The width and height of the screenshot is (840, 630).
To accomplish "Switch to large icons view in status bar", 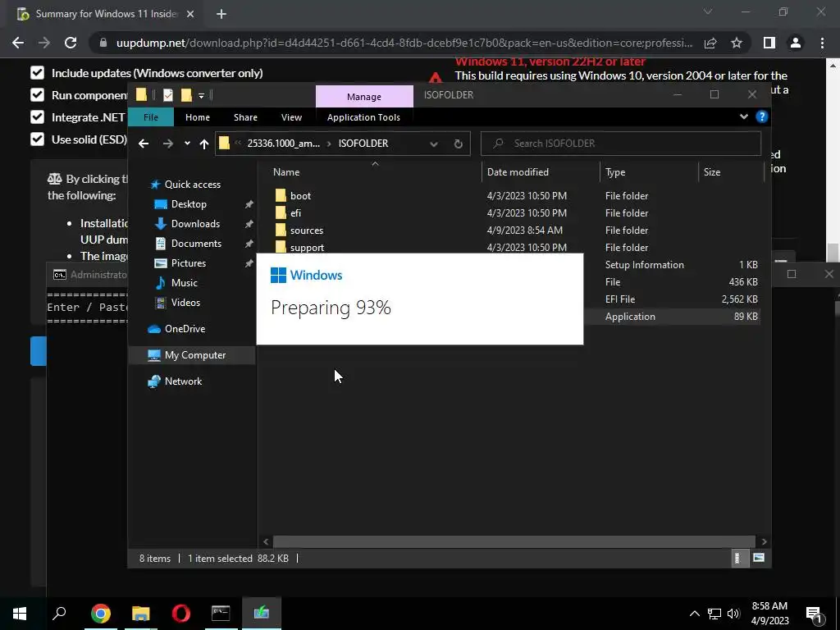I will tap(759, 558).
